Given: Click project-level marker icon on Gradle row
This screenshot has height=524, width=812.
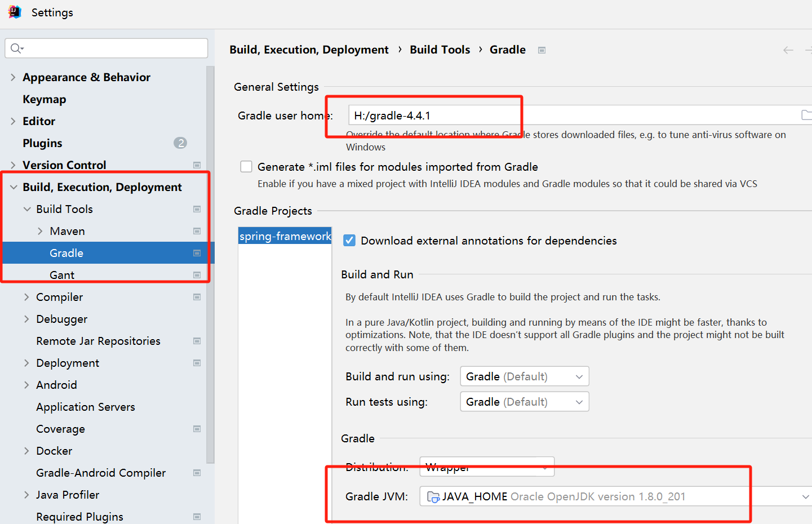Looking at the screenshot, I should 197,253.
